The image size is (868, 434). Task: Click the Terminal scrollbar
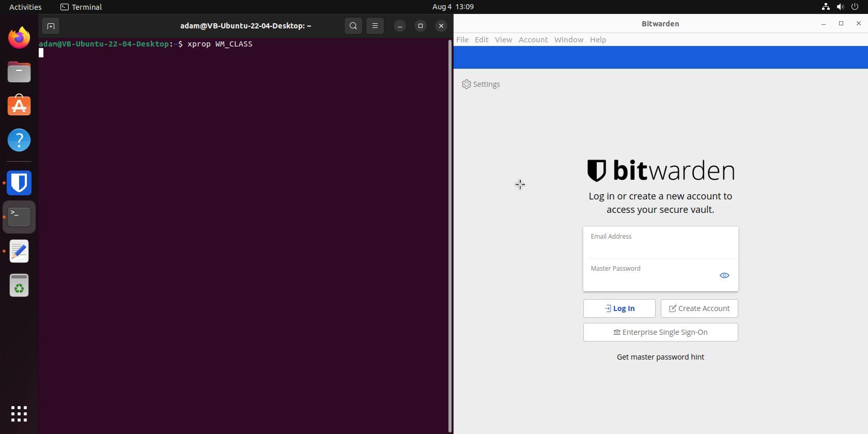point(450,236)
